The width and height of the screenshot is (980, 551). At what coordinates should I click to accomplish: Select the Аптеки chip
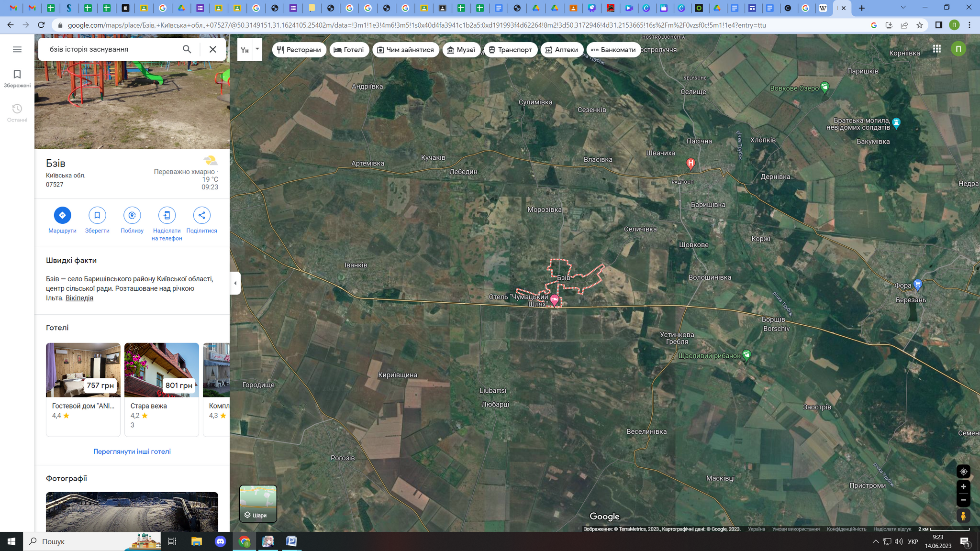[x=562, y=50]
